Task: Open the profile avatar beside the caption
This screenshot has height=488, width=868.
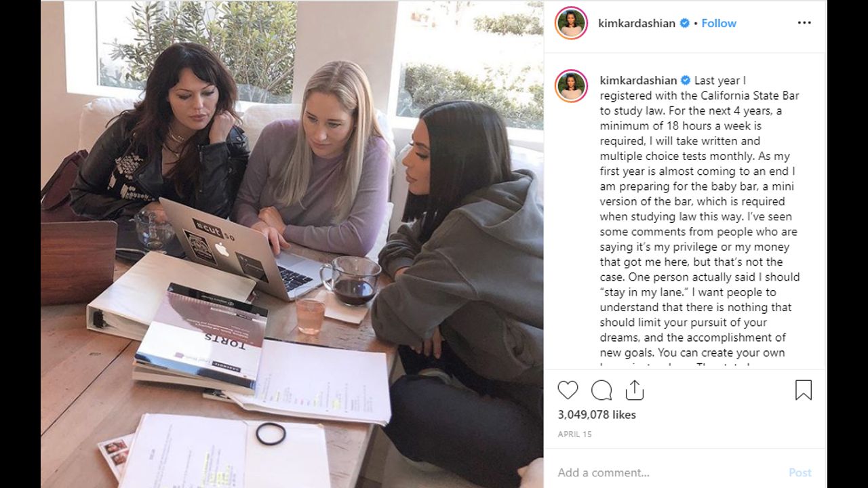Action: click(x=571, y=85)
